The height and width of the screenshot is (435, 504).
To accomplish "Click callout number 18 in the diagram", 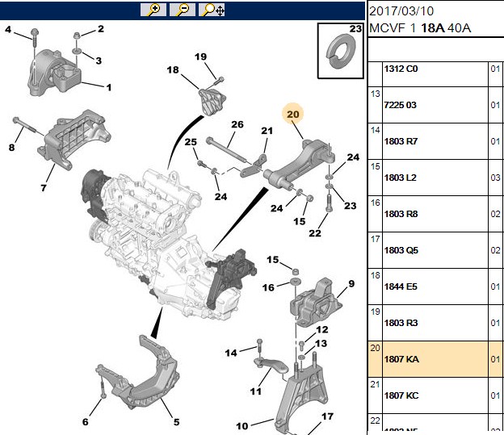I will click(x=173, y=69).
